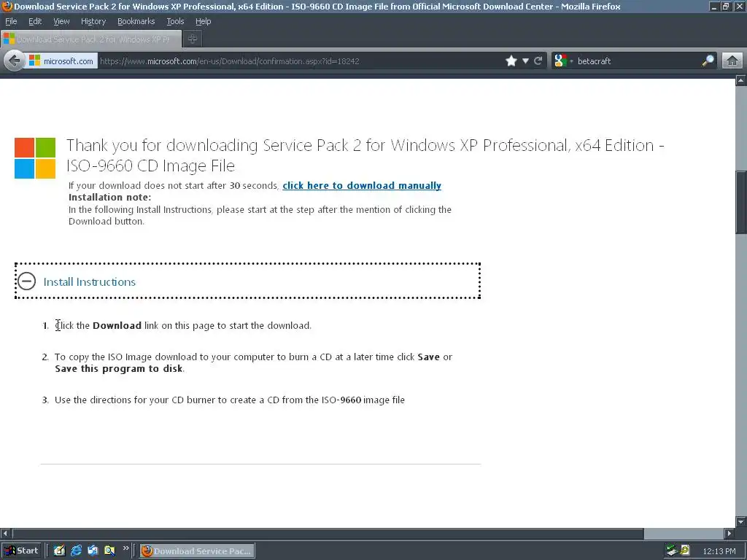Click the quick launch icon with blue arrows
The width and height of the screenshot is (747, 560).
93,551
